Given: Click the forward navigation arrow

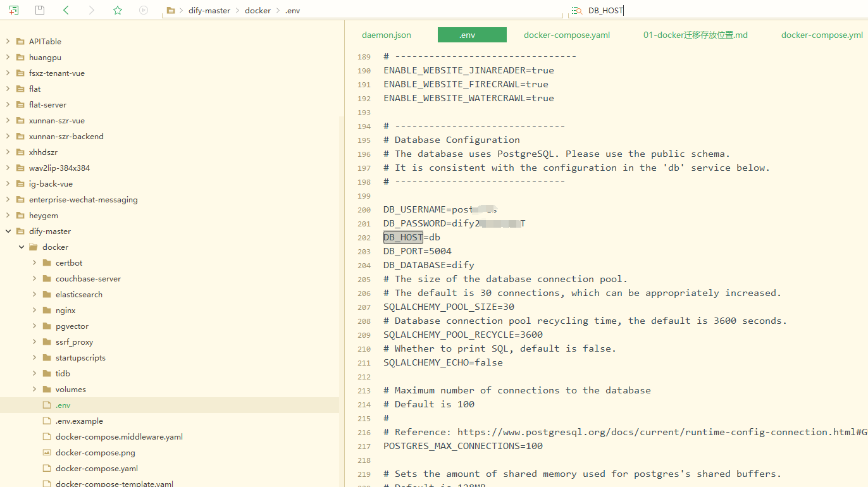Looking at the screenshot, I should [x=92, y=10].
